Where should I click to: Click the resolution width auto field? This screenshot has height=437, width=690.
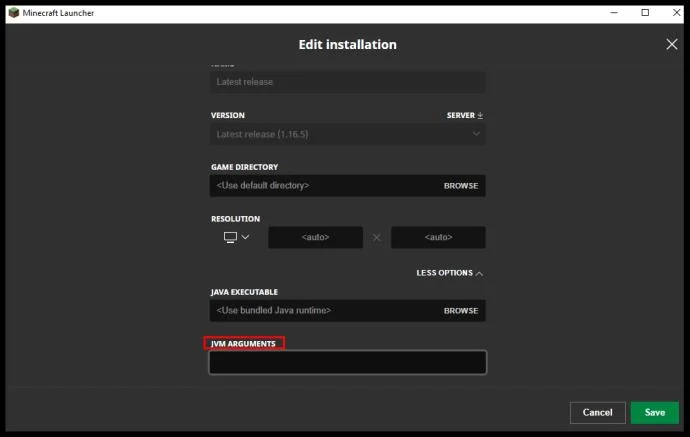tap(316, 237)
